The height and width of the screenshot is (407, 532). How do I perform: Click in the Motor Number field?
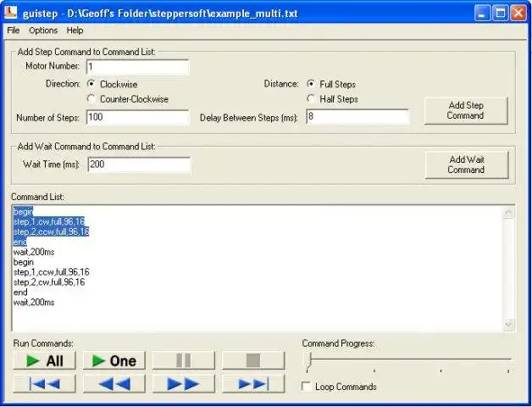click(x=137, y=67)
